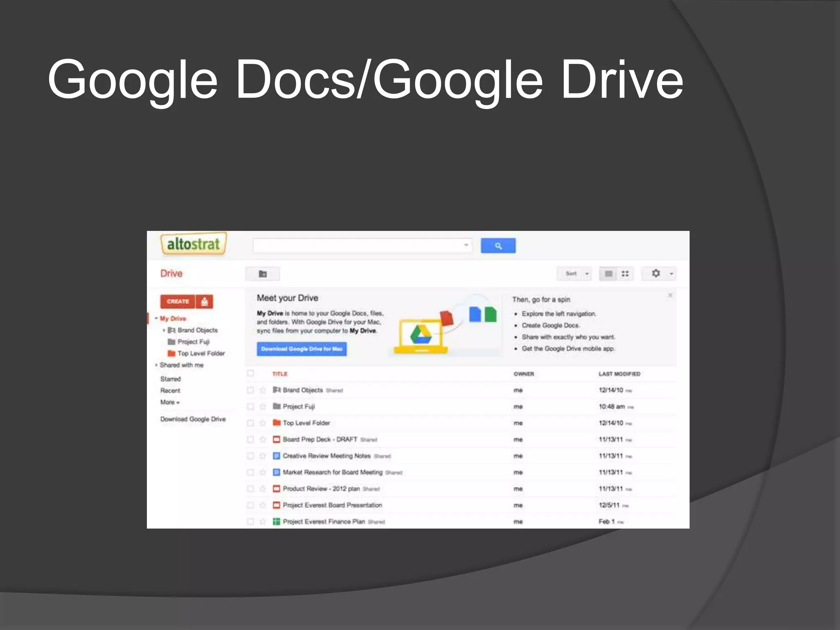Screen dimensions: 840x630
Task: Check Project Everest Board Presentation checkbox
Action: tap(250, 505)
